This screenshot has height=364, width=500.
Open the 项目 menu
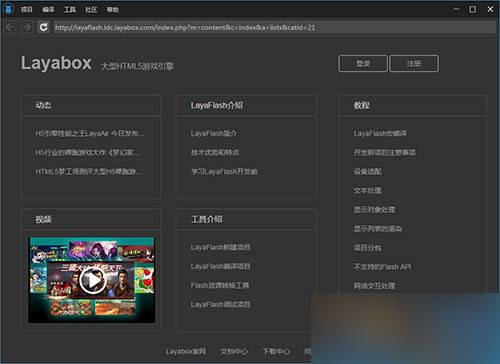[26, 10]
